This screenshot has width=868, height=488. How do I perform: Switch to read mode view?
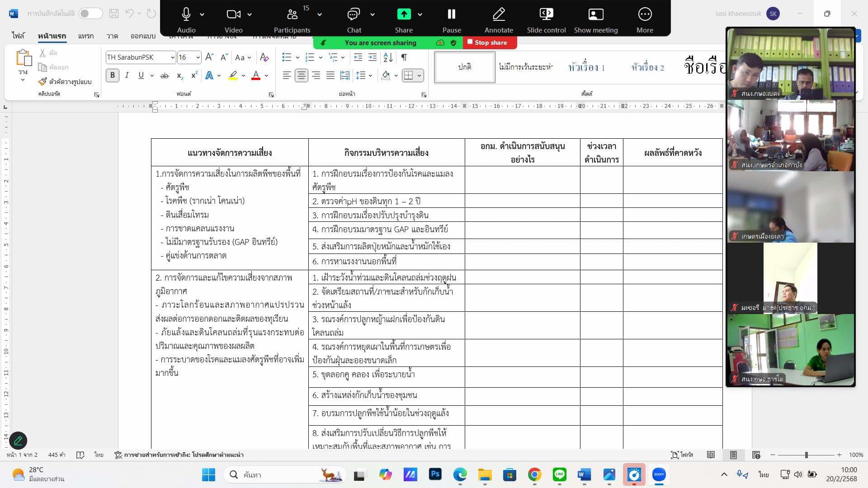711,455
